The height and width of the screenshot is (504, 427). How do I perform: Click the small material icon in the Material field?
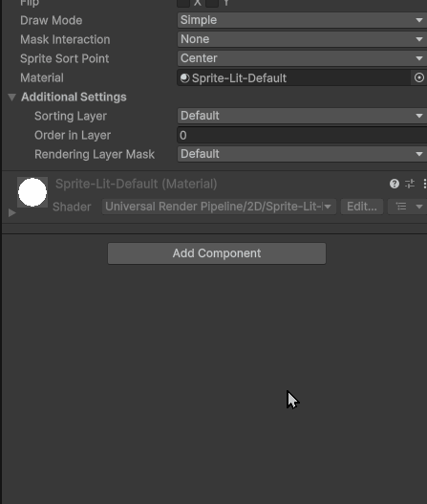[x=184, y=78]
